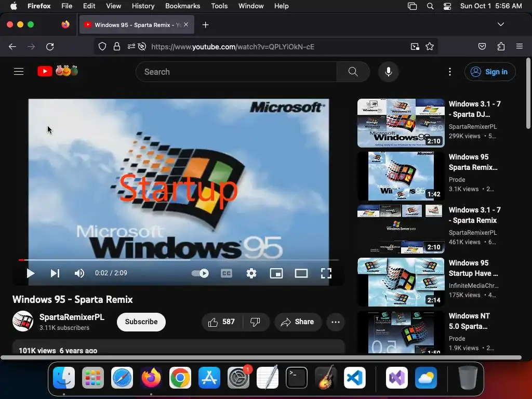Launch Finder from the Dock
This screenshot has width=532, height=399.
point(64,378)
